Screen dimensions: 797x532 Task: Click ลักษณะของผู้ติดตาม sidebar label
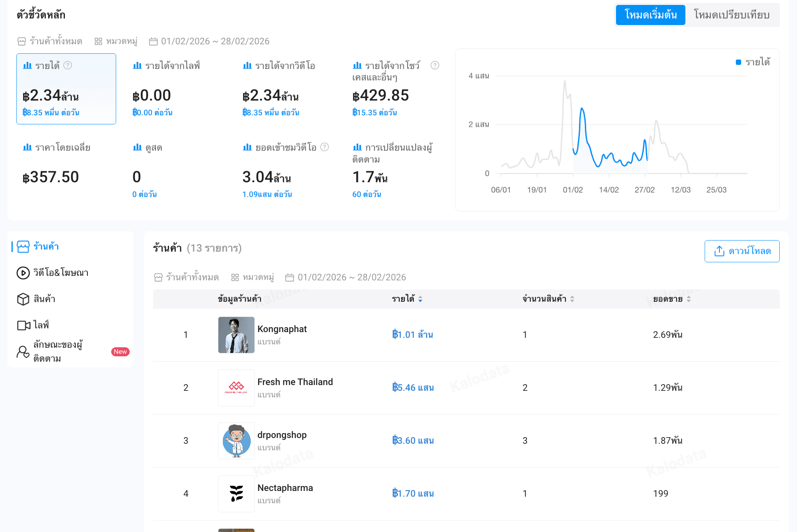coord(58,352)
